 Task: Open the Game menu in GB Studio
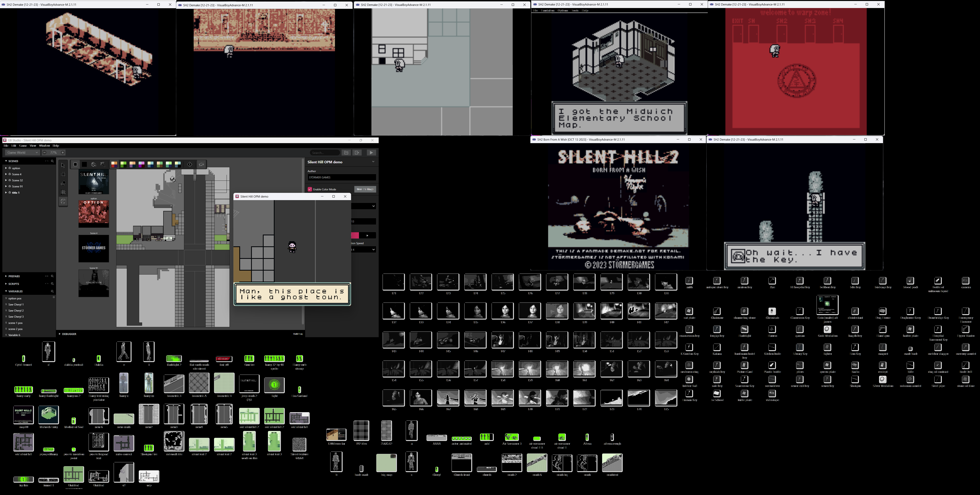coord(23,146)
